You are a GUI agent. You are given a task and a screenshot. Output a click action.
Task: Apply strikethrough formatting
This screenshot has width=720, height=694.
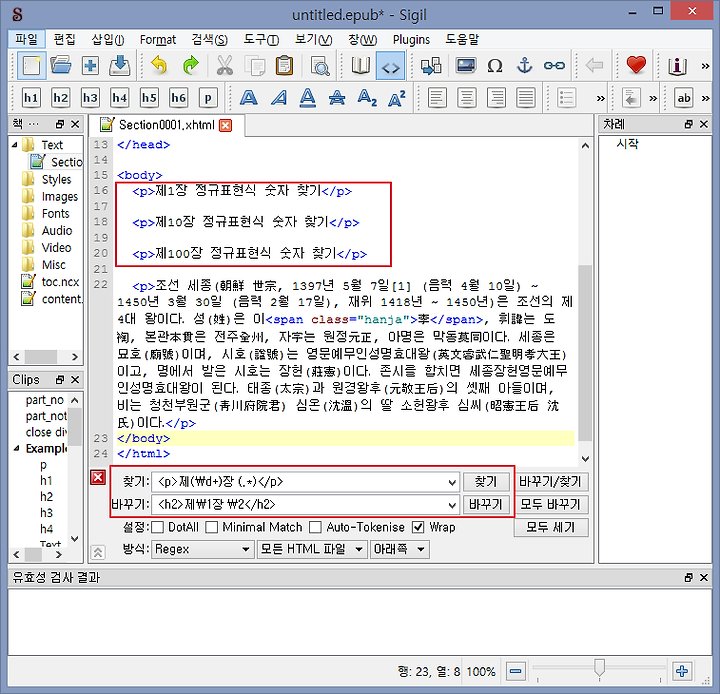(337, 98)
